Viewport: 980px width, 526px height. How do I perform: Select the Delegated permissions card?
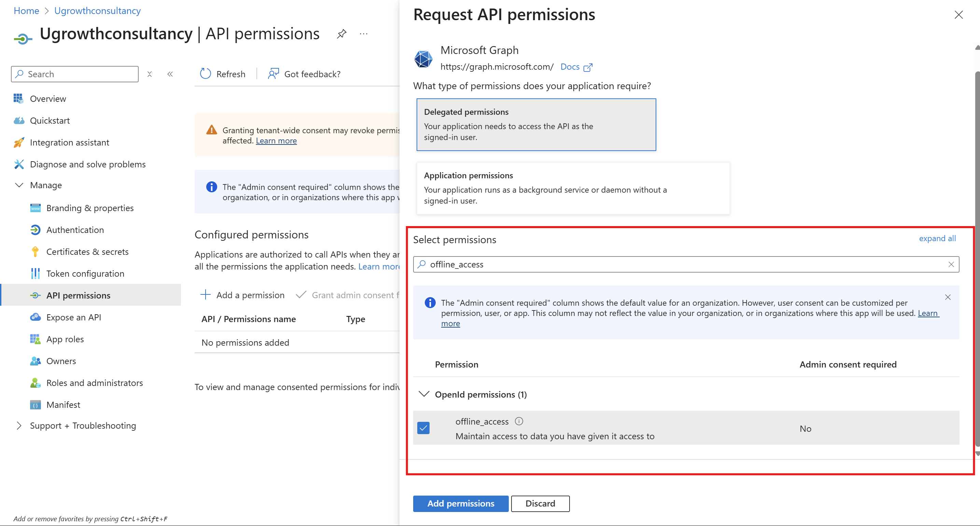click(536, 124)
